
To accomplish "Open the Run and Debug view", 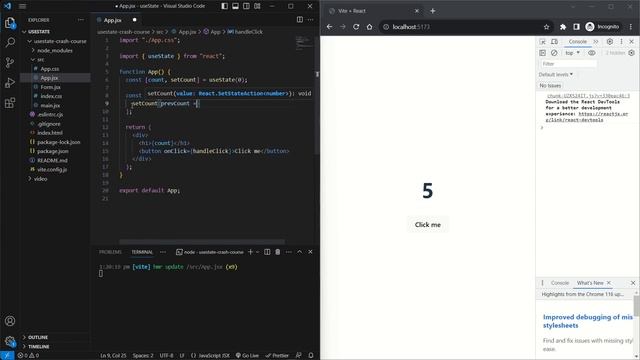I will 10,82.
